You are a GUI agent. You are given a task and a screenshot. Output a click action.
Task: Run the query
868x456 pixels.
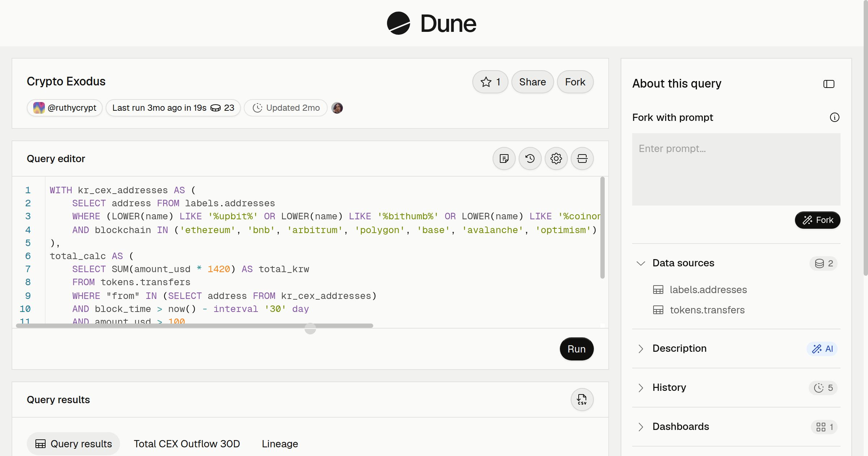click(x=576, y=349)
